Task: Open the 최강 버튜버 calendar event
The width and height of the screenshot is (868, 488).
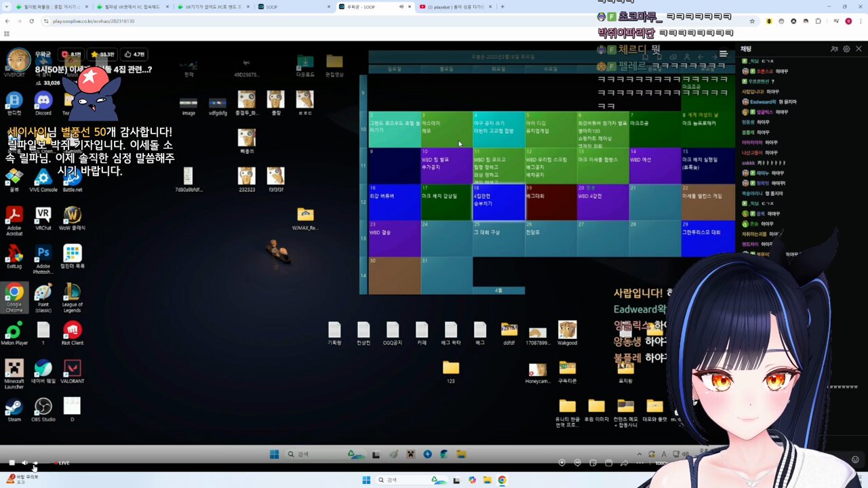Action: tap(394, 202)
